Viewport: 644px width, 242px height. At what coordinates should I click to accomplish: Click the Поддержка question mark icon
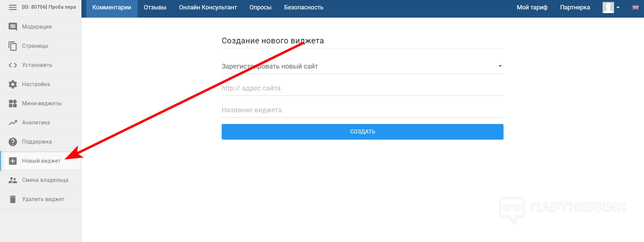pos(13,142)
